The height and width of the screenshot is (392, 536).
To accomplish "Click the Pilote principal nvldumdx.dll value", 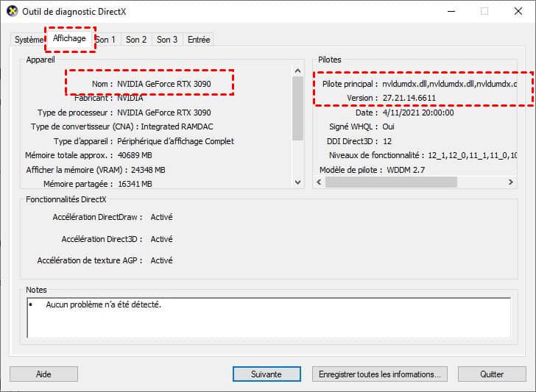I will pos(450,84).
